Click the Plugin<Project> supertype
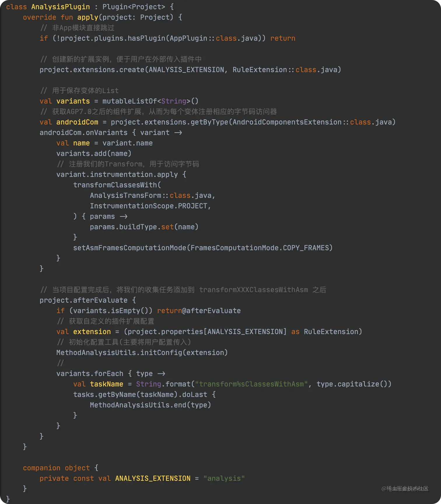The height and width of the screenshot is (504, 441). coord(134,7)
